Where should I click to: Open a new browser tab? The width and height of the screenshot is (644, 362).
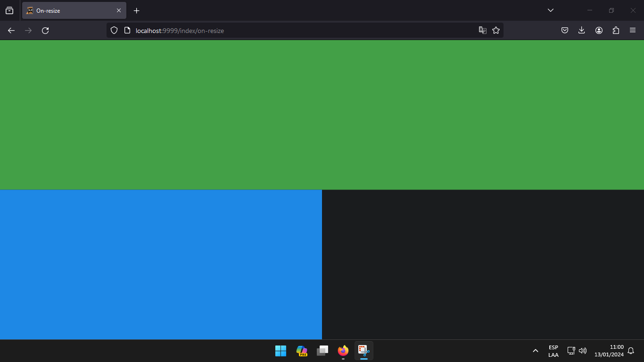coord(136,10)
